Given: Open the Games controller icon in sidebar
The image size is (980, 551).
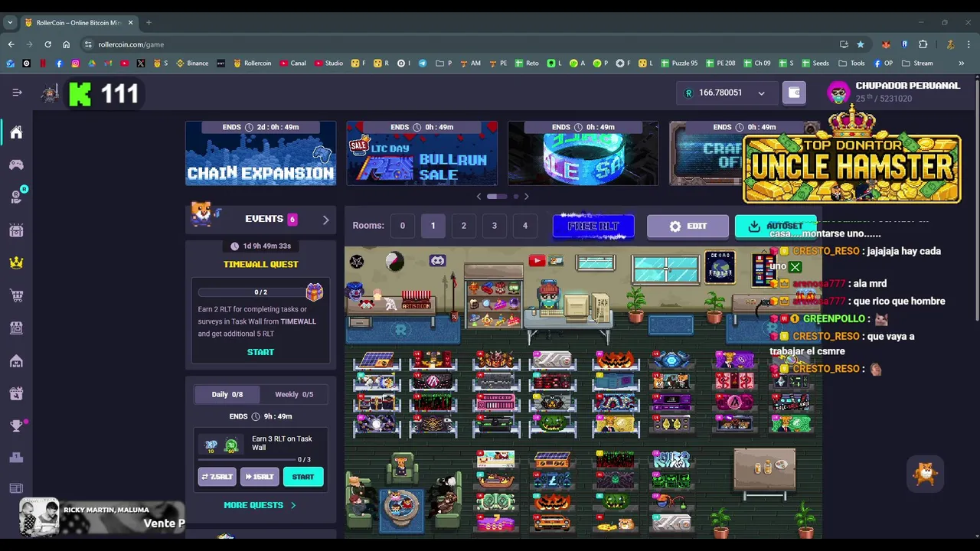Looking at the screenshot, I should tap(16, 165).
